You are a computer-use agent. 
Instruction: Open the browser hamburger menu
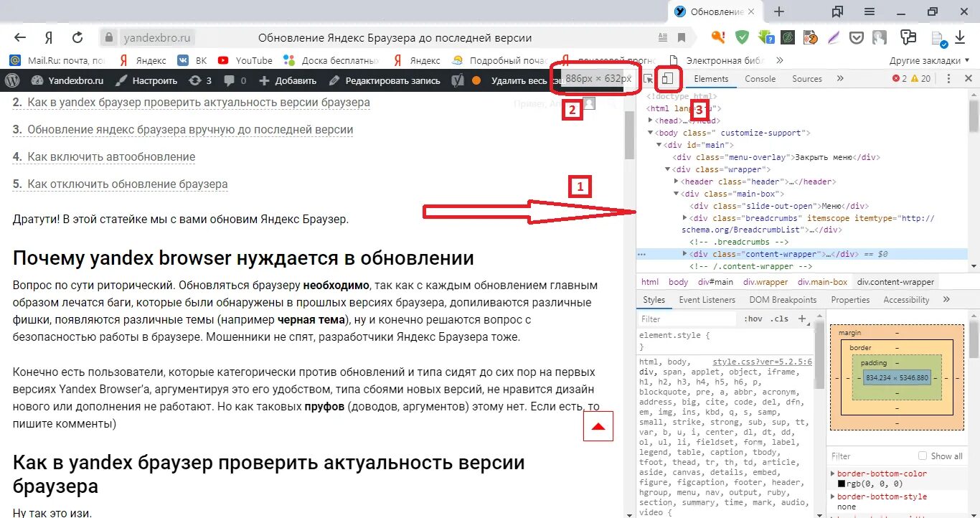[870, 11]
